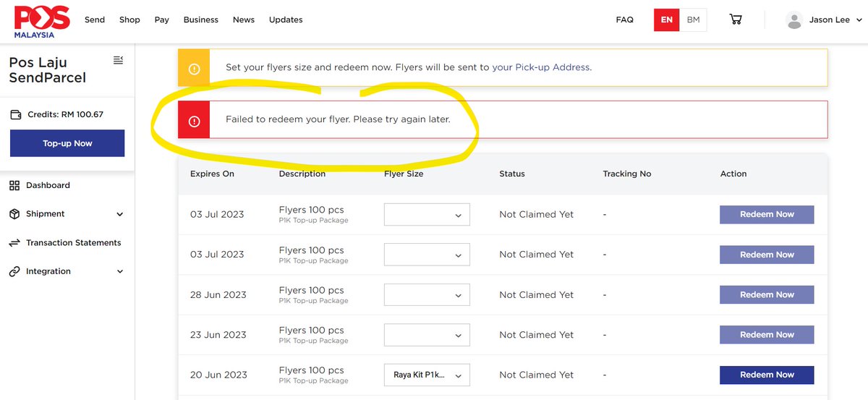Click Flyers 100 pcs description in 28 Jun row
The image size is (868, 400).
pyautogui.click(x=311, y=291)
